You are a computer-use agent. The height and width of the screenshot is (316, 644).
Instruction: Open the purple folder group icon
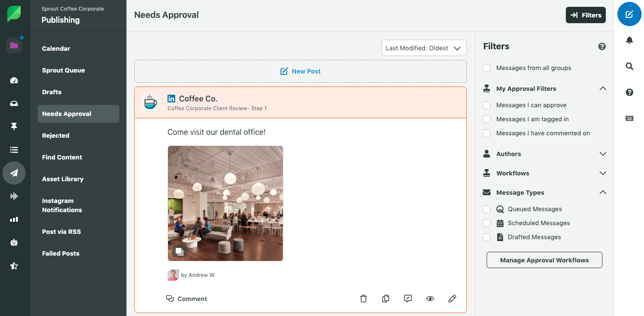coord(14,45)
